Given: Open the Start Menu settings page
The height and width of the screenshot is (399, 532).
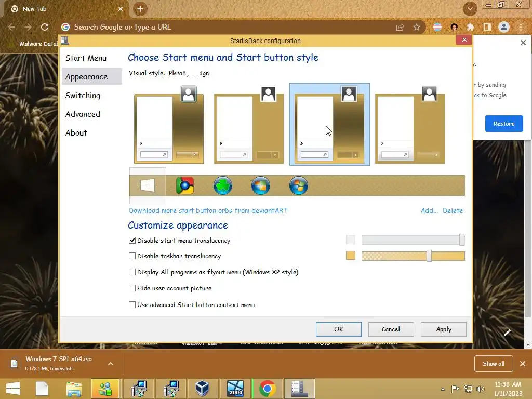Looking at the screenshot, I should tap(86, 58).
